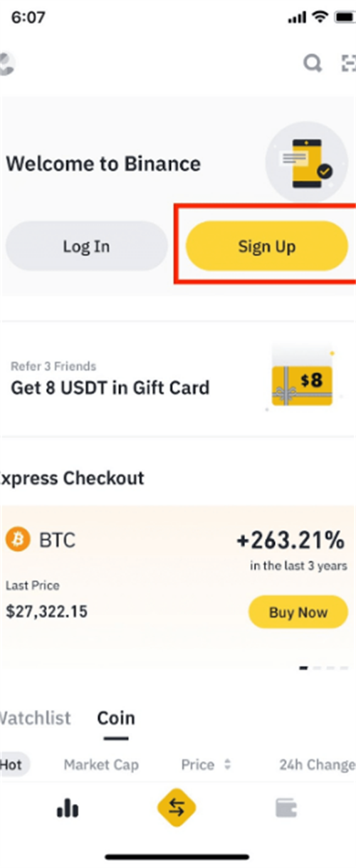
Task: Open the Refer 3 Friends banner
Action: point(178,379)
